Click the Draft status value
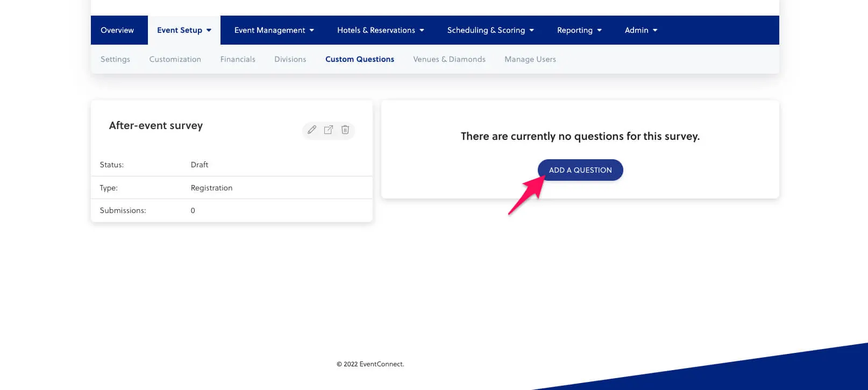Screen dimensions: 868x390 [200, 165]
